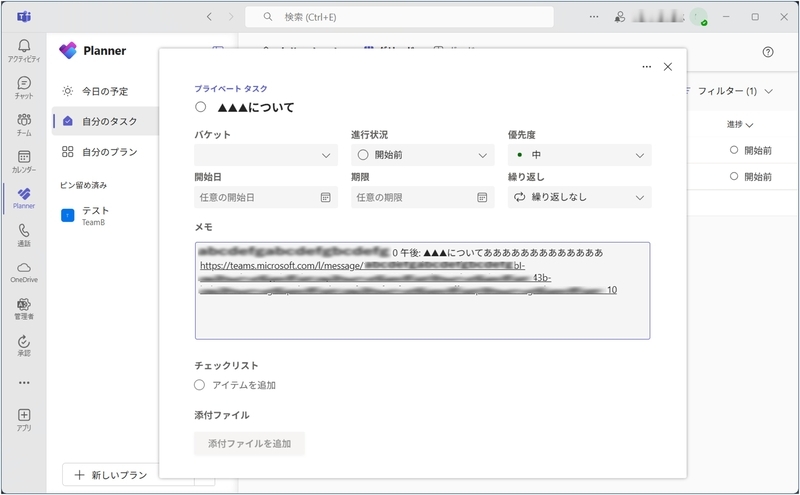Click the notification bell with person icon
800x495 pixels.
click(x=619, y=17)
